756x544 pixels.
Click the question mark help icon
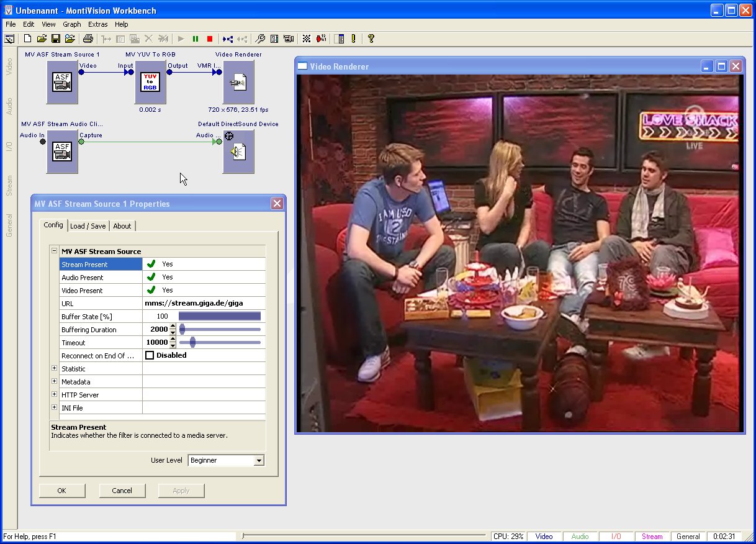(371, 39)
